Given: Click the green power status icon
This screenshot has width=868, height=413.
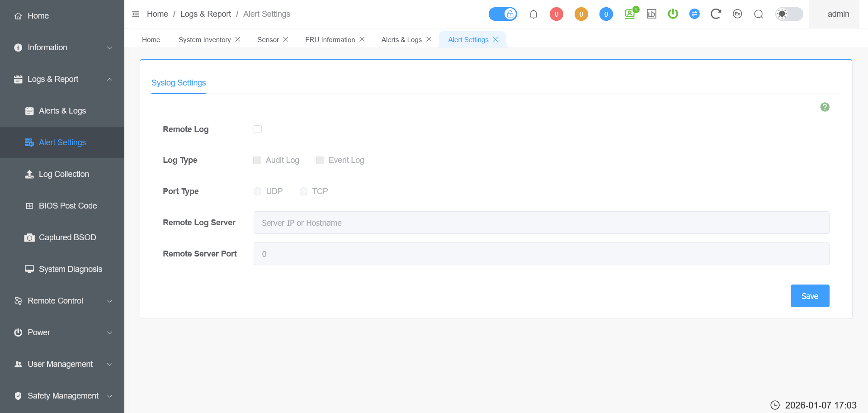Looking at the screenshot, I should click(673, 14).
